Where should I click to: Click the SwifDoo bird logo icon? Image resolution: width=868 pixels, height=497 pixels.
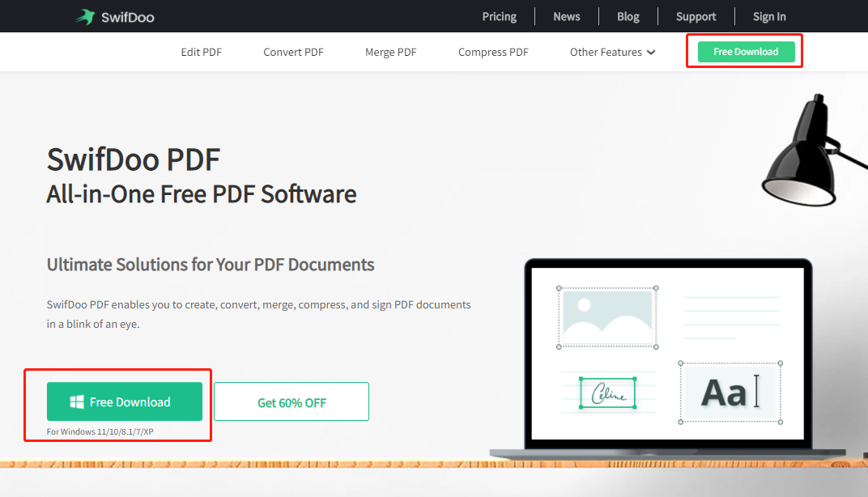(x=85, y=17)
